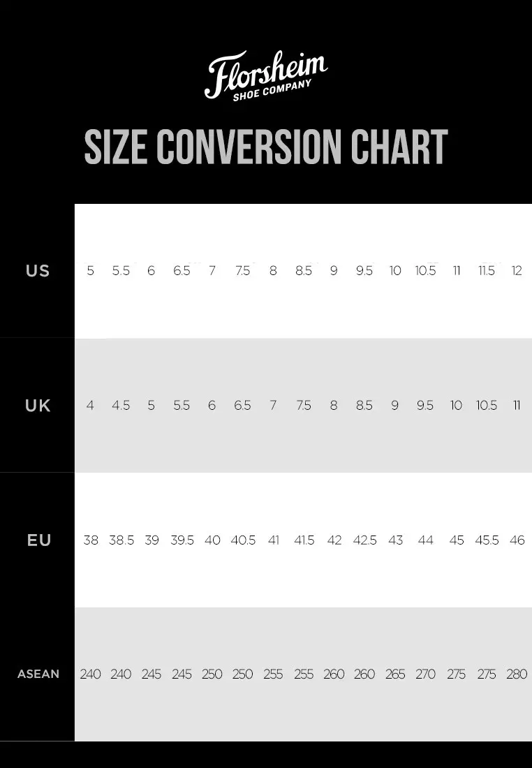532x768 pixels.
Task: Click EU size 38 cell
Action: (x=91, y=540)
